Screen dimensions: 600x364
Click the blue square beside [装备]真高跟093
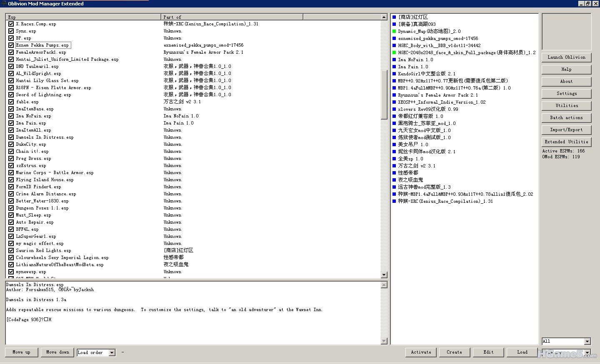394,24
